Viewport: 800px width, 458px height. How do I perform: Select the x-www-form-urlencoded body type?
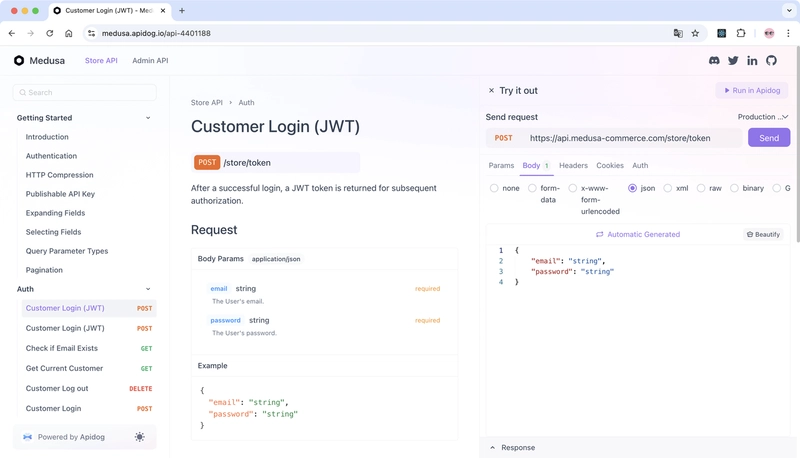tap(572, 188)
